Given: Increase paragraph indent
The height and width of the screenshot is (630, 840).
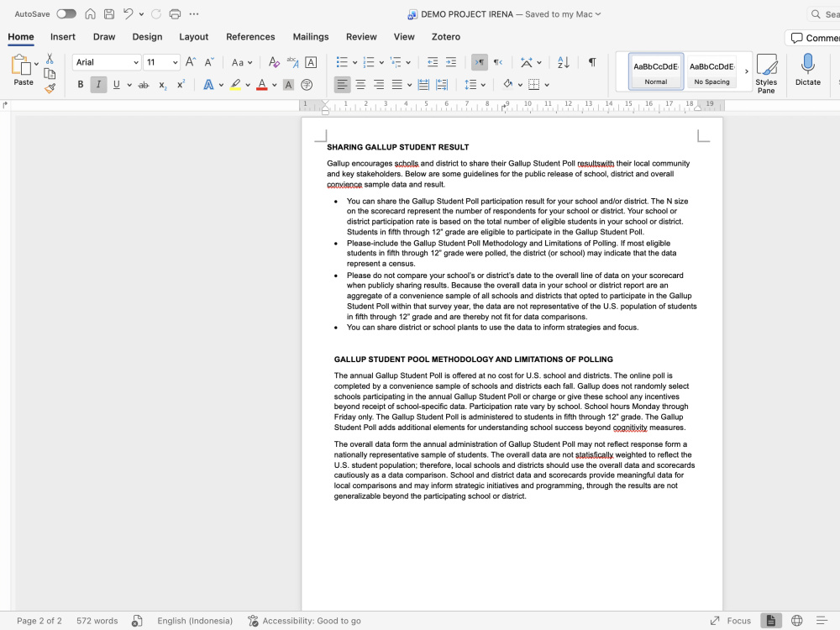Looking at the screenshot, I should coord(451,62).
